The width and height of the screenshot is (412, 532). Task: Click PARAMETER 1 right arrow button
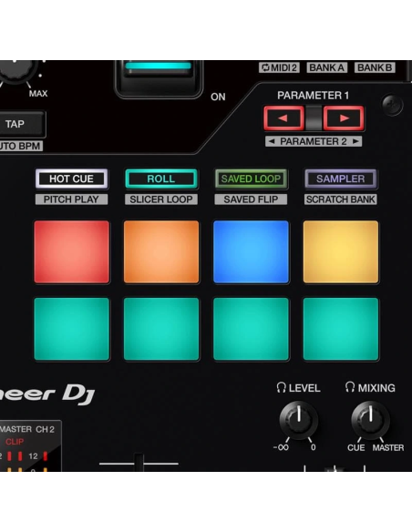click(344, 118)
